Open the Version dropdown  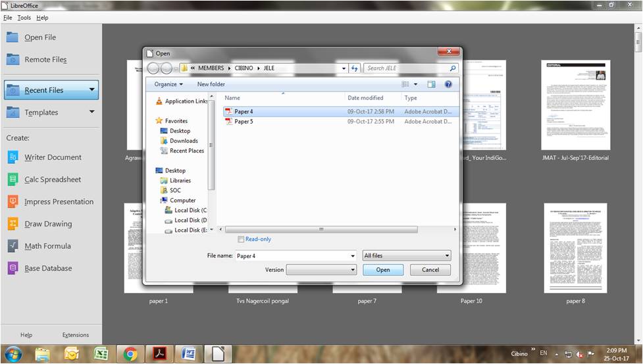tap(321, 270)
